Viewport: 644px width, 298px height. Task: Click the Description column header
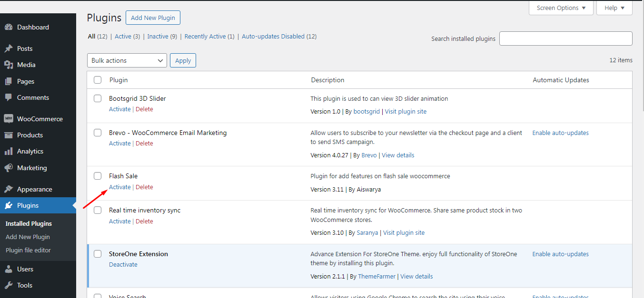pyautogui.click(x=327, y=80)
